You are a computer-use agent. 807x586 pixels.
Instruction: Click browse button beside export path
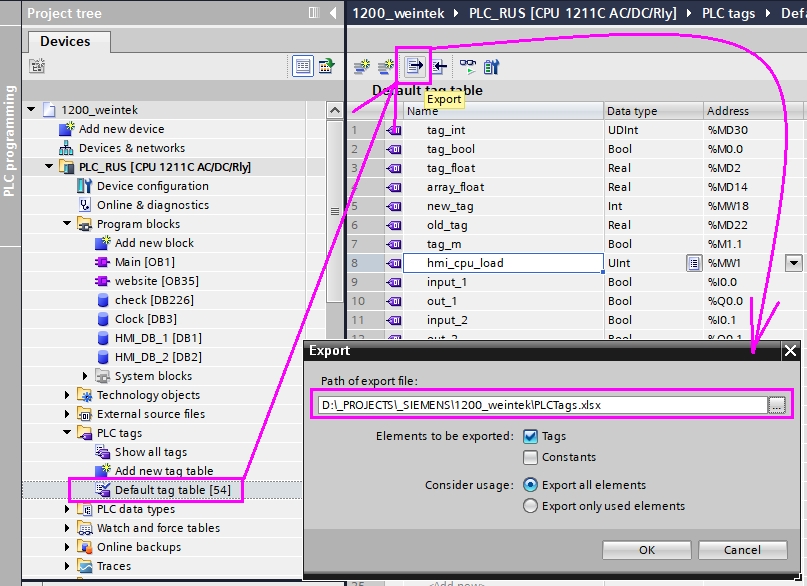coord(777,405)
